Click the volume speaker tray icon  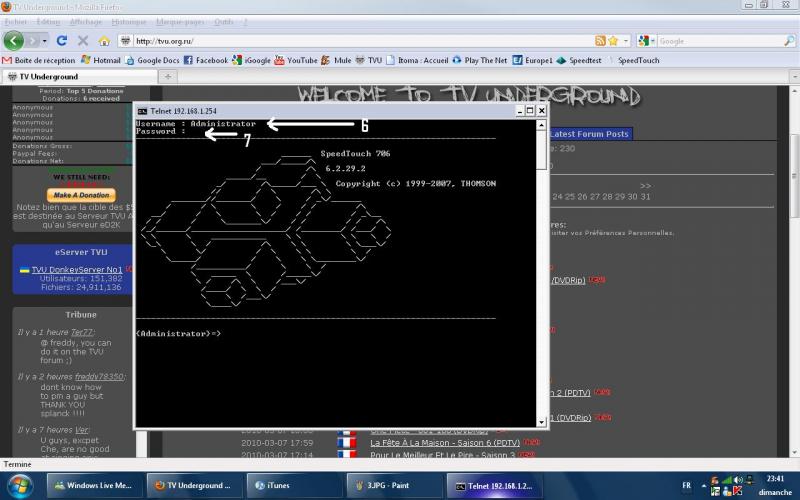[x=738, y=480]
